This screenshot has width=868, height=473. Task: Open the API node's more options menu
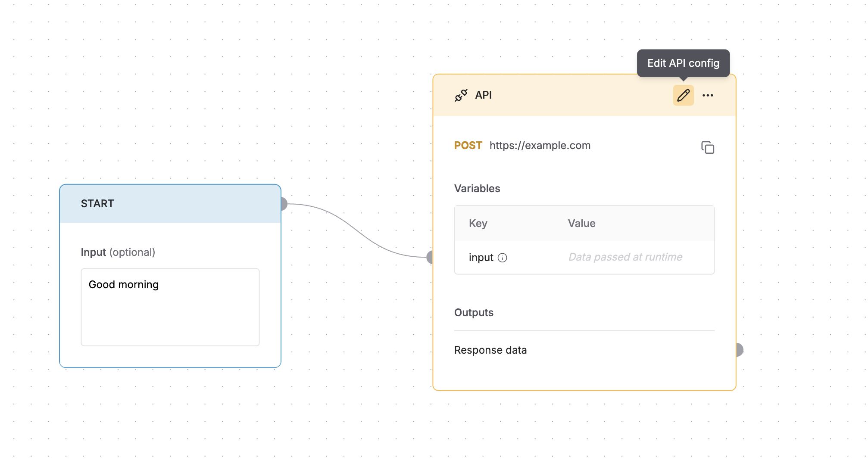(708, 95)
